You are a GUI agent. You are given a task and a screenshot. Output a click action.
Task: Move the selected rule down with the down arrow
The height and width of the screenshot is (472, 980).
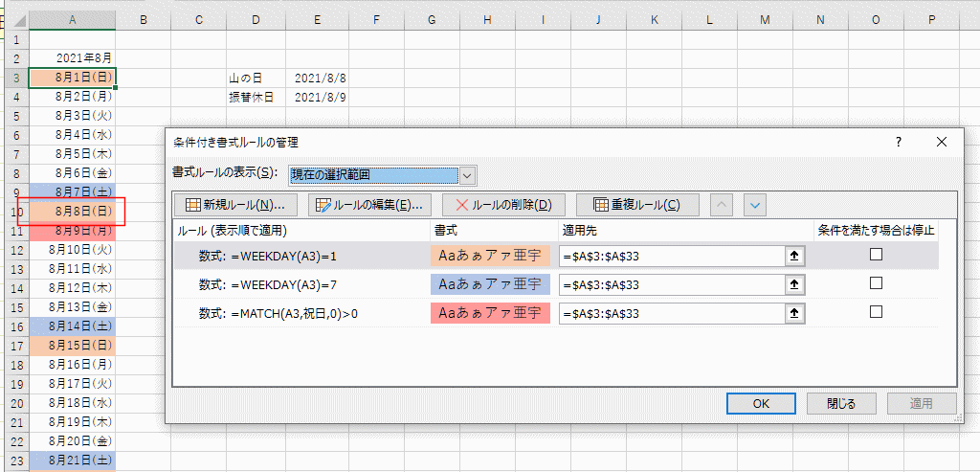755,205
